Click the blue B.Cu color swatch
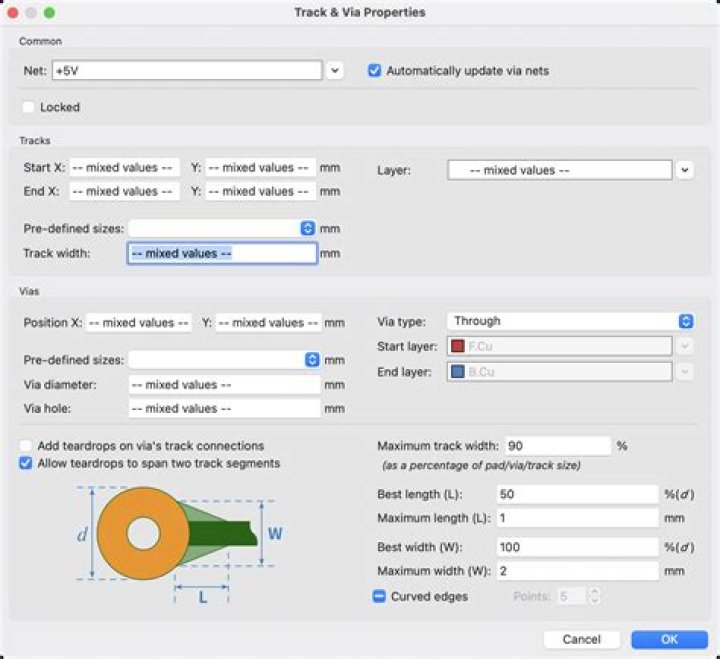Image resolution: width=720 pixels, height=659 pixels. click(x=458, y=372)
